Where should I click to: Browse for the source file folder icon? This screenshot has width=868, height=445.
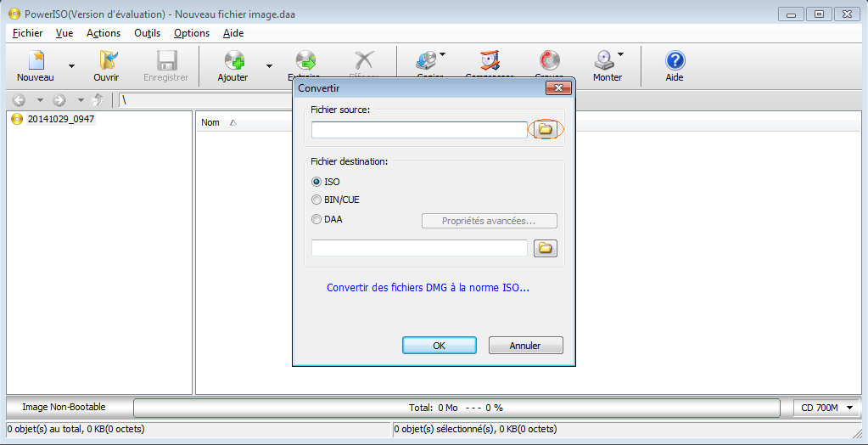click(546, 130)
